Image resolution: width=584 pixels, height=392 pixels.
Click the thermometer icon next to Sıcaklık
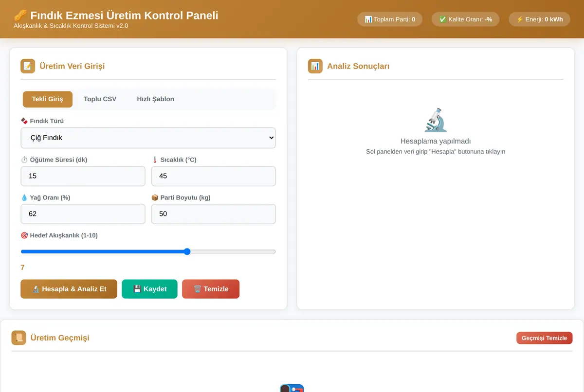(x=155, y=160)
